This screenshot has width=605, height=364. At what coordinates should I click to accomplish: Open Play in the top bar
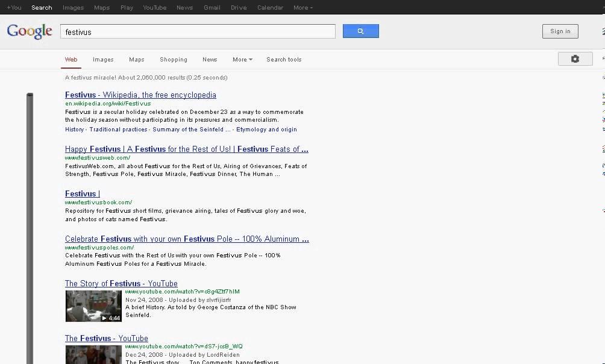[127, 7]
